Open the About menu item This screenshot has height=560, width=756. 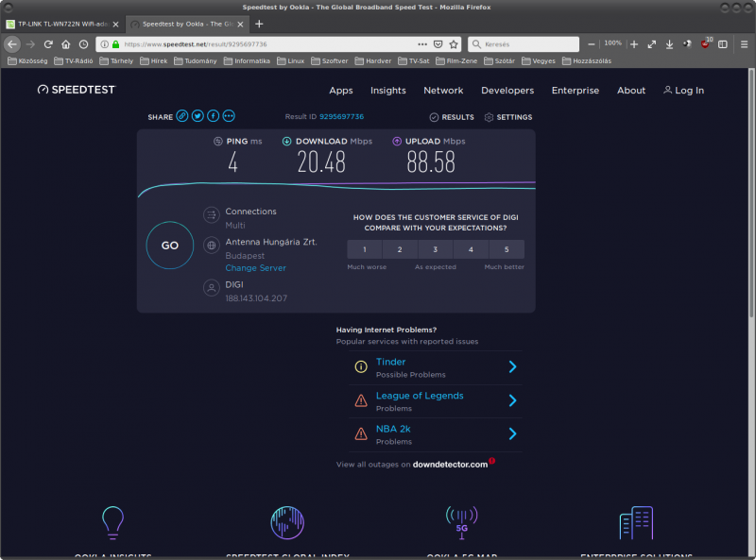pos(631,91)
